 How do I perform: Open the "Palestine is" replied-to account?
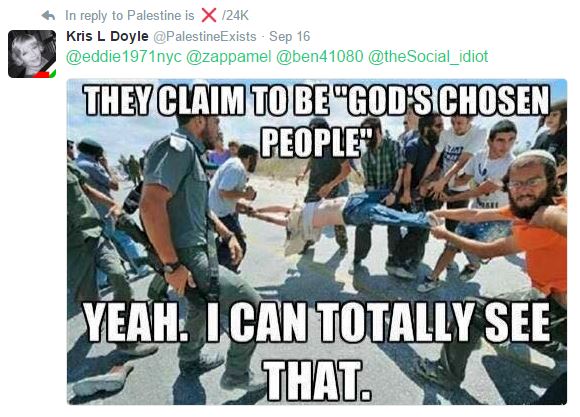161,16
